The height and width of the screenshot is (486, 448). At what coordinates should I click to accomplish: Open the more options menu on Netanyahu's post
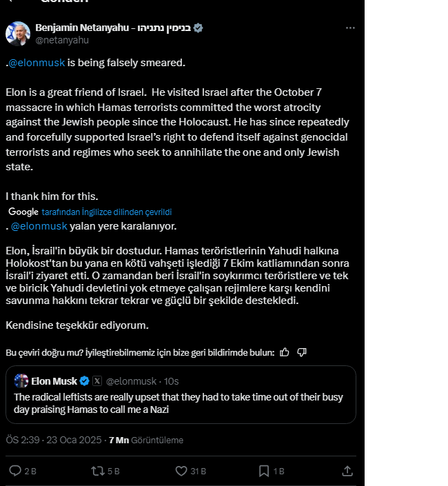[x=350, y=28]
